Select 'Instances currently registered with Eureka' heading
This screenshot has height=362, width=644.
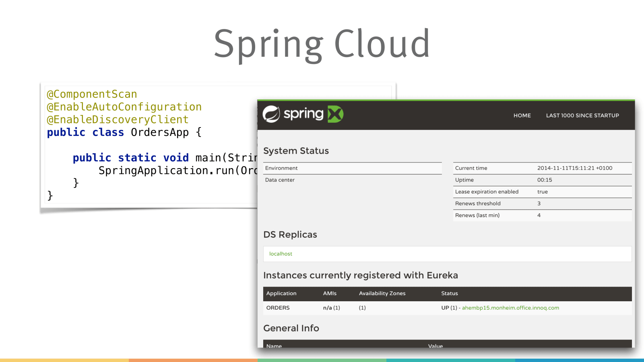click(361, 275)
